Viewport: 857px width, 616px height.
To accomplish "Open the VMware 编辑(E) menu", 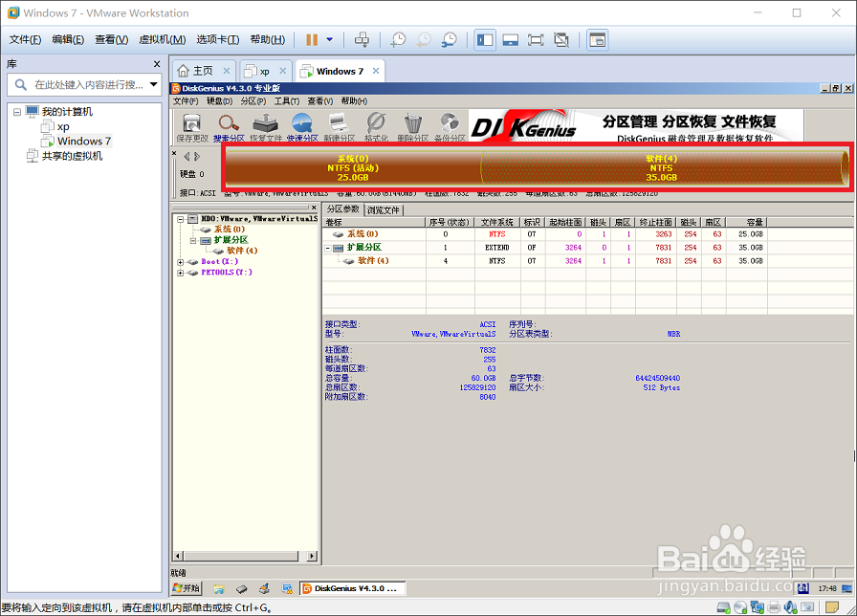I will [68, 40].
